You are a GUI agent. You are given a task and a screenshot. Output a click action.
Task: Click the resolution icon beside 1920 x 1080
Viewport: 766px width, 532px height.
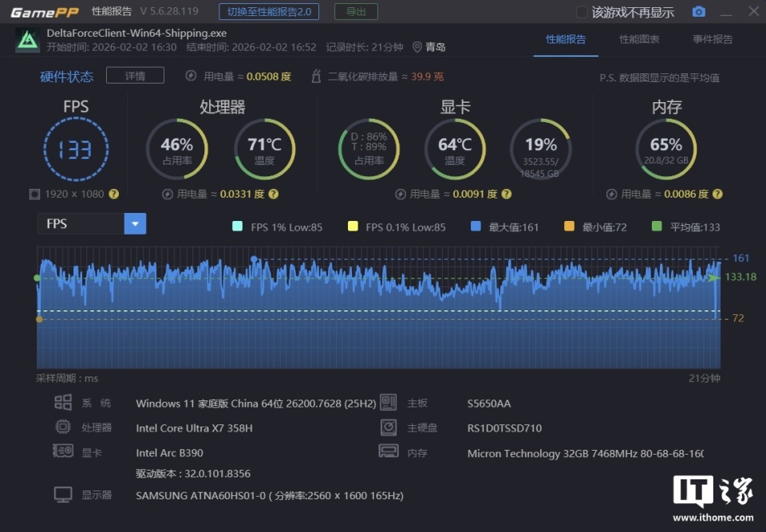coord(34,195)
